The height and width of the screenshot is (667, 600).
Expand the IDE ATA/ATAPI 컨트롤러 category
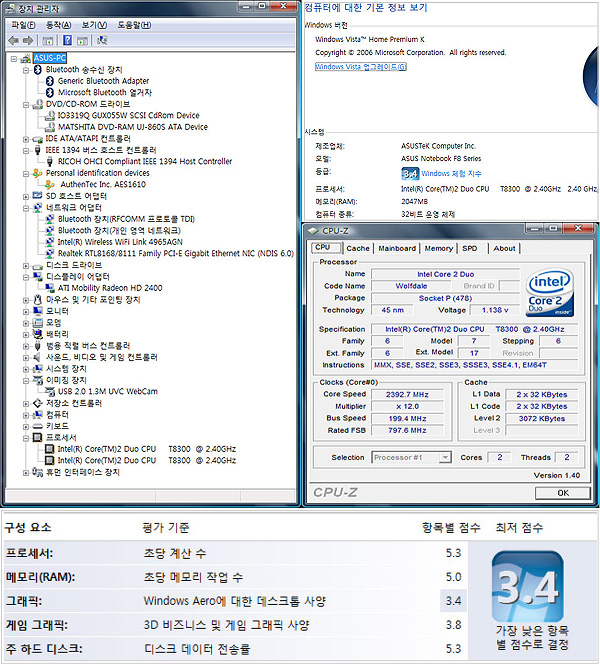[26, 139]
